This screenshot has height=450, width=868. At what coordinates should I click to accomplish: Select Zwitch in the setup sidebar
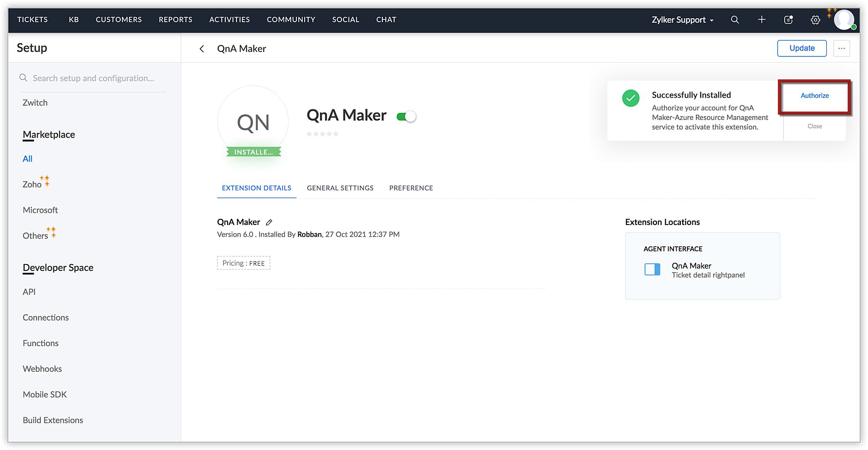35,103
